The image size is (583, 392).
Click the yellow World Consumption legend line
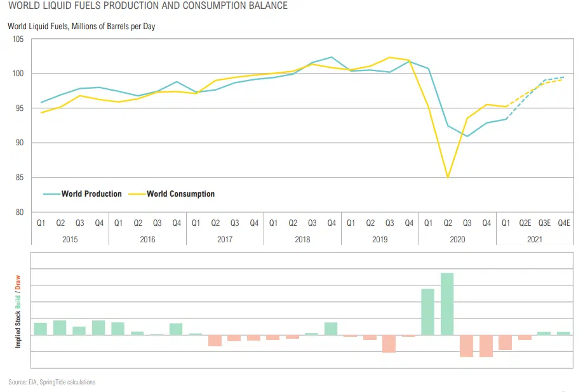coord(137,194)
